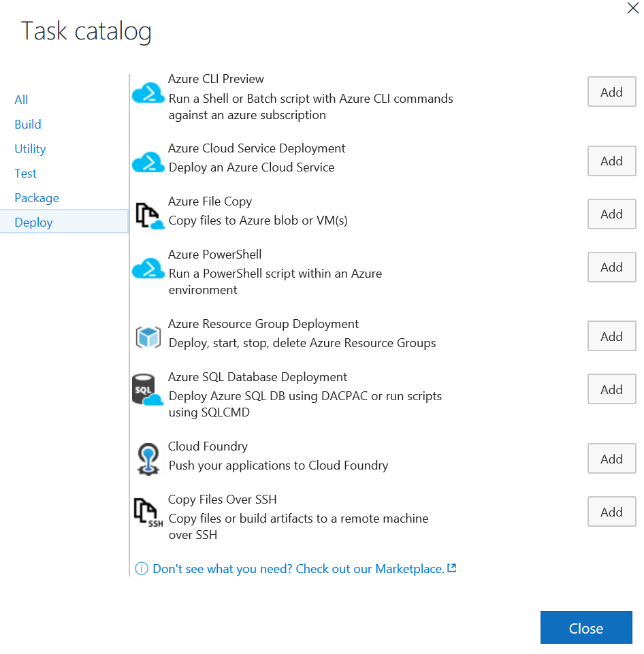Click the Azure Cloud Service Deployment title
The height and width of the screenshot is (654, 644).
(257, 148)
